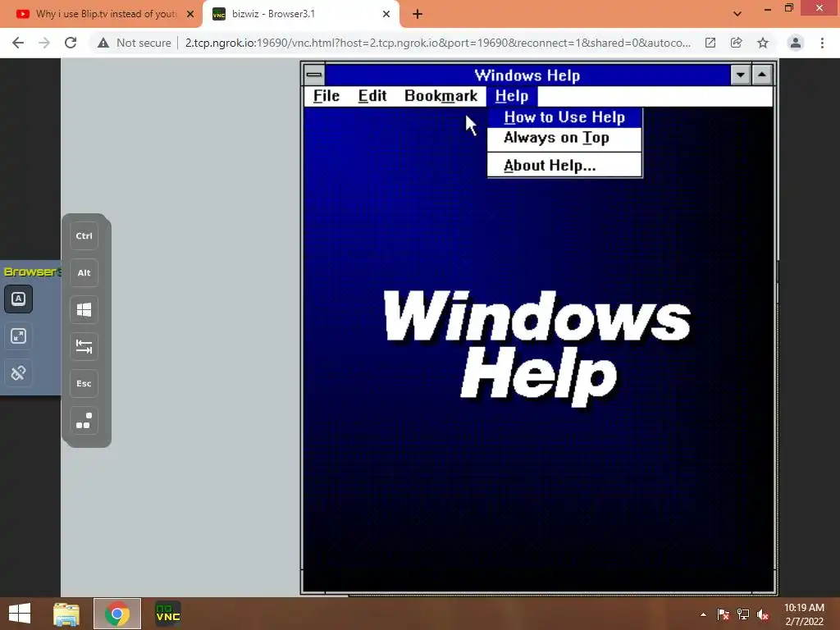This screenshot has height=630, width=840.
Task: Open the Bookmark menu
Action: 441,96
